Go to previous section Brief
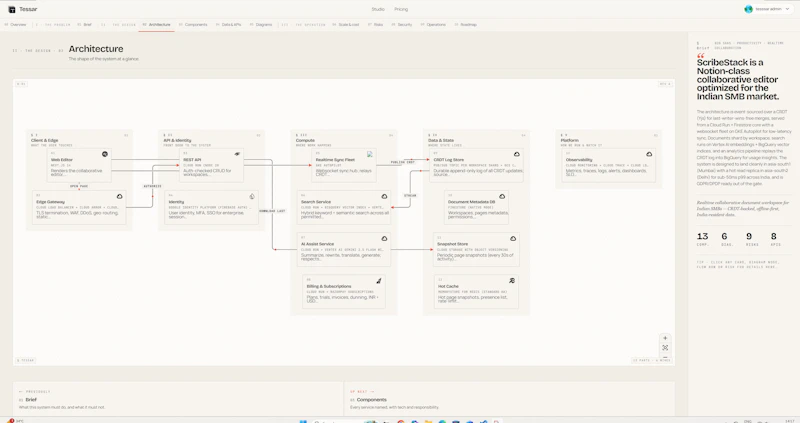Viewport: 800px width, 423px height. coord(178,399)
